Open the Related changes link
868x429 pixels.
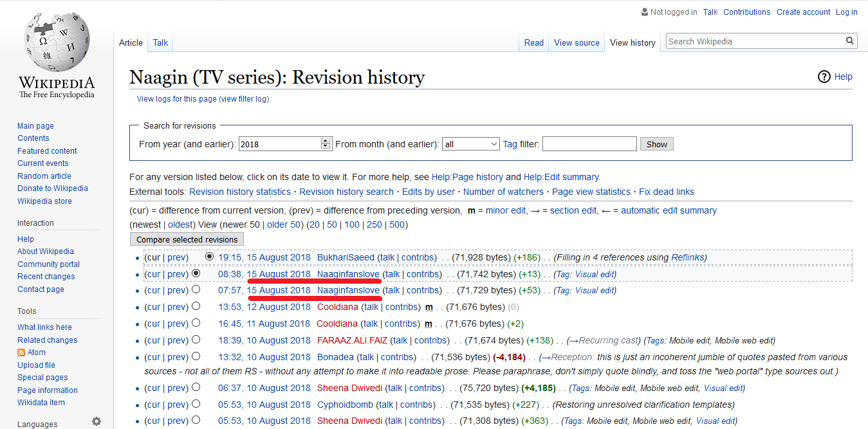(x=48, y=340)
